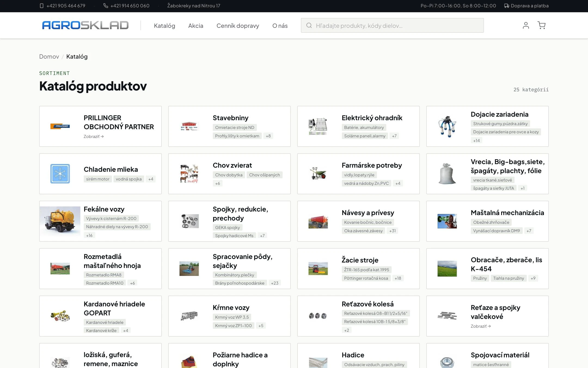Expand the +14 tag in Dojacie zariadenia
Image resolution: width=588 pixels, height=368 pixels.
[476, 140]
